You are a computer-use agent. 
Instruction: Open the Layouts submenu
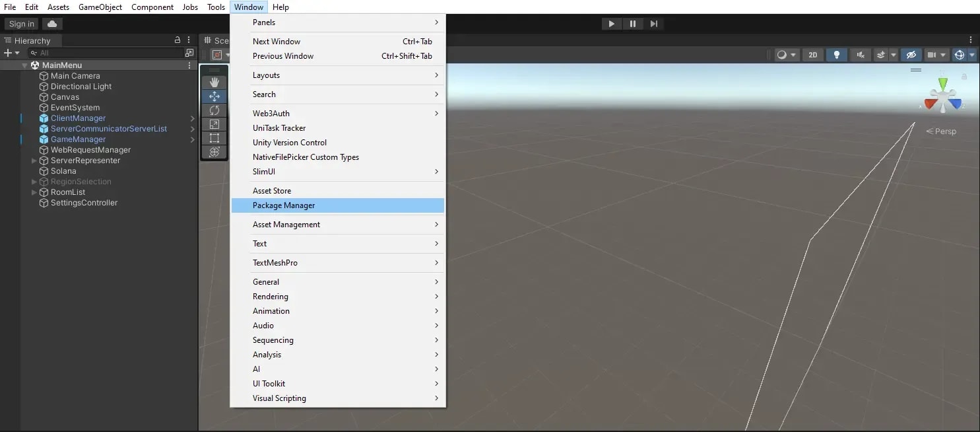[x=338, y=75]
